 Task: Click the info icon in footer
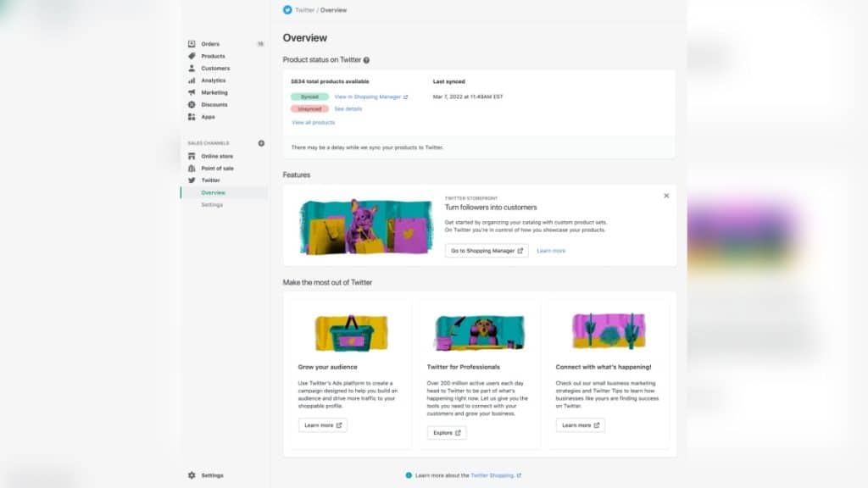(409, 475)
